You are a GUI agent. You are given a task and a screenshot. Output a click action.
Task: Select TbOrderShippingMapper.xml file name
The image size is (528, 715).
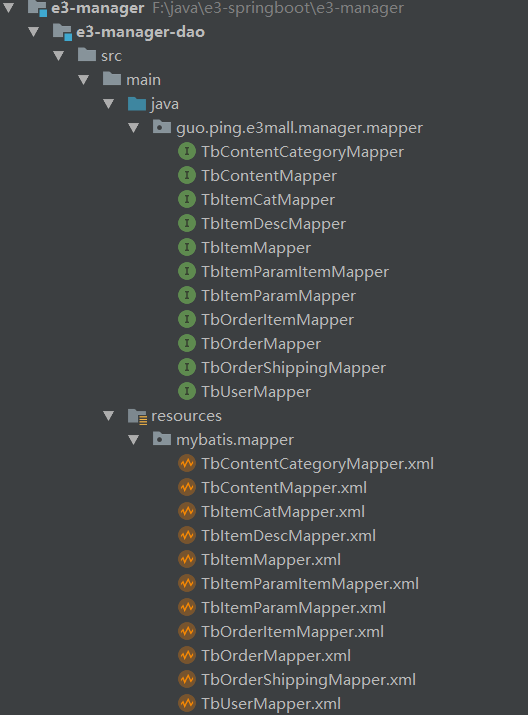click(x=308, y=680)
